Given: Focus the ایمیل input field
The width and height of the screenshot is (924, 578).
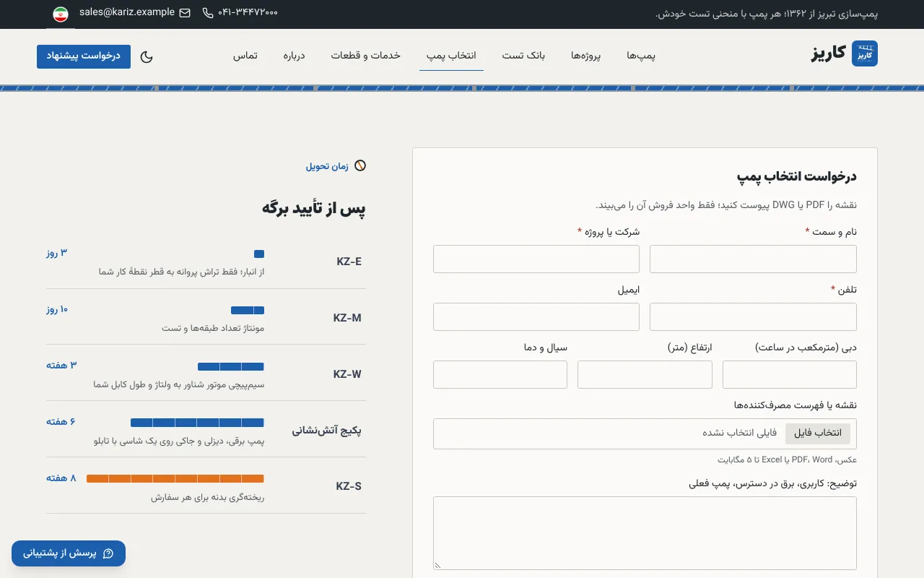Looking at the screenshot, I should click(536, 316).
